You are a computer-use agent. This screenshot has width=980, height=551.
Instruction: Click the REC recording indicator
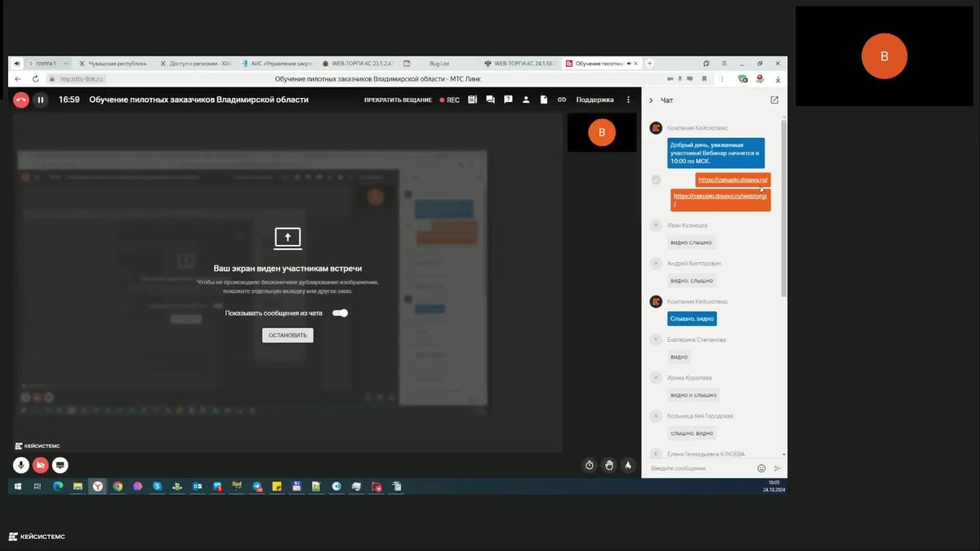pos(450,100)
